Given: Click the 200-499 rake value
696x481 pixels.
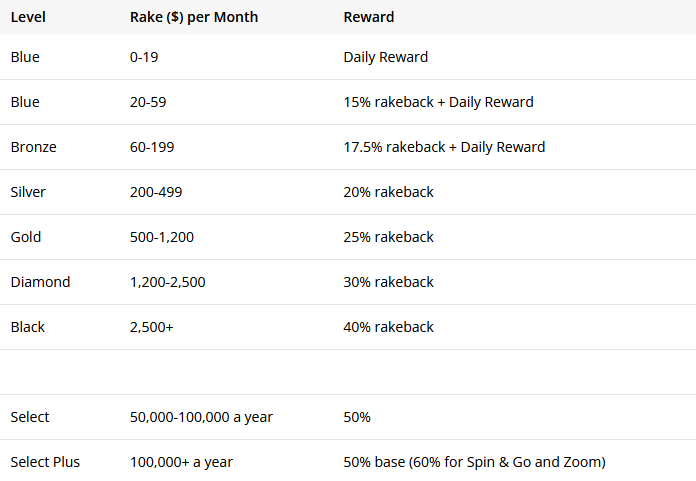Looking at the screenshot, I should (x=156, y=192).
